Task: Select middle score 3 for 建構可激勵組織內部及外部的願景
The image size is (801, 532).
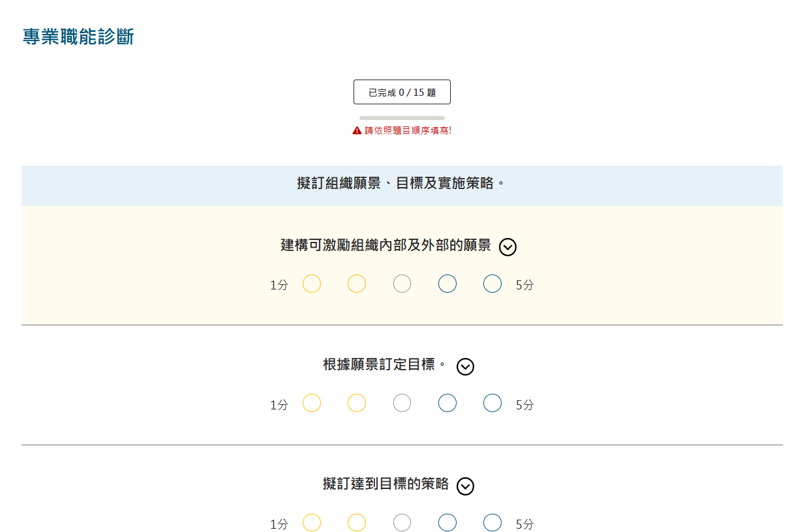Action: [402, 284]
